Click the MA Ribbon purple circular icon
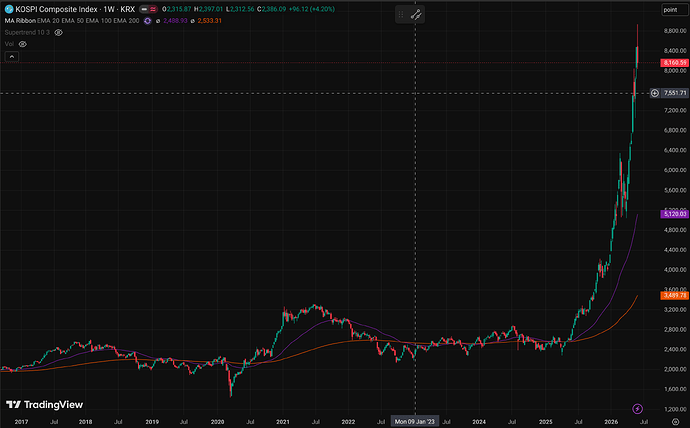Screen dimensions: 690x428 point(147,21)
